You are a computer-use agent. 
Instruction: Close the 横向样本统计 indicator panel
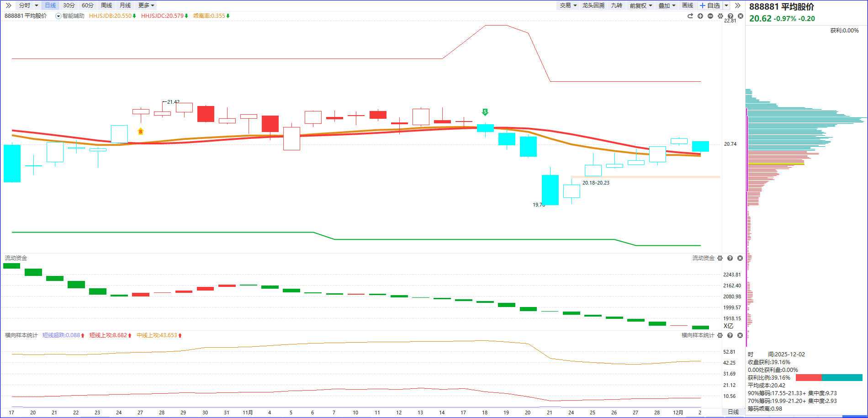[x=740, y=335]
